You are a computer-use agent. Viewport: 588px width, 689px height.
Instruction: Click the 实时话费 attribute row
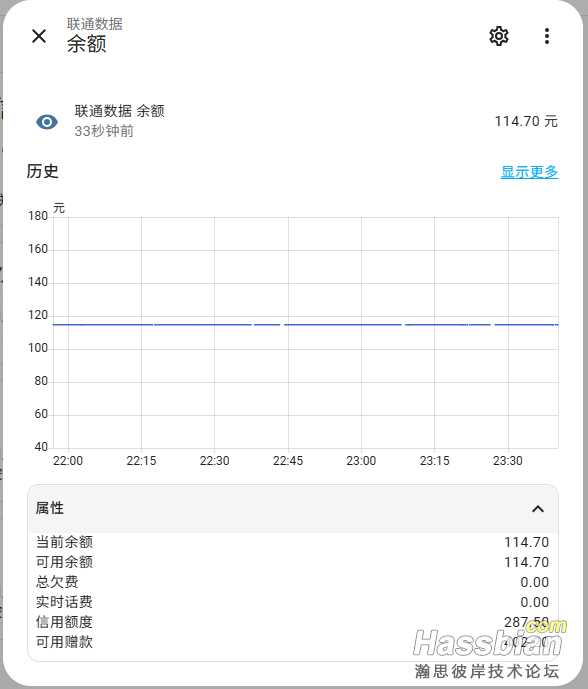tap(293, 602)
